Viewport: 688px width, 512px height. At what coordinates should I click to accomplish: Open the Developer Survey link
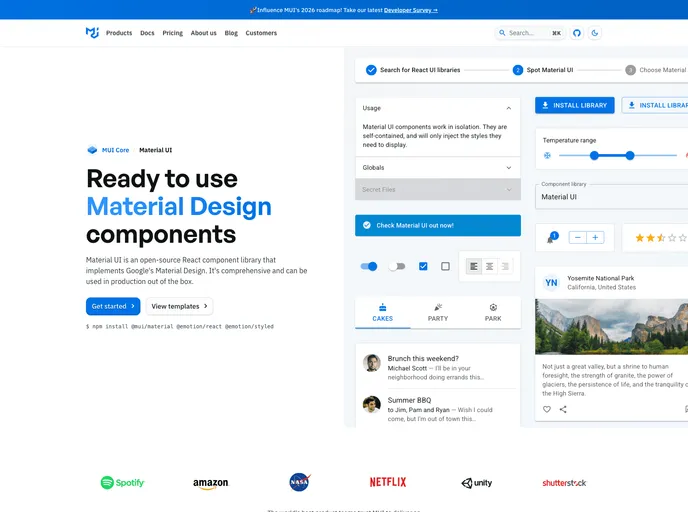click(x=411, y=10)
